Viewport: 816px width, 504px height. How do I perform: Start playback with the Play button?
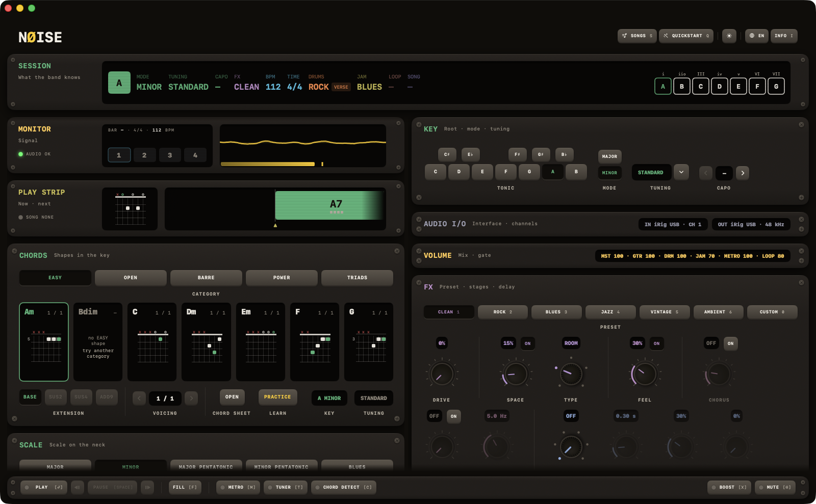(x=44, y=487)
